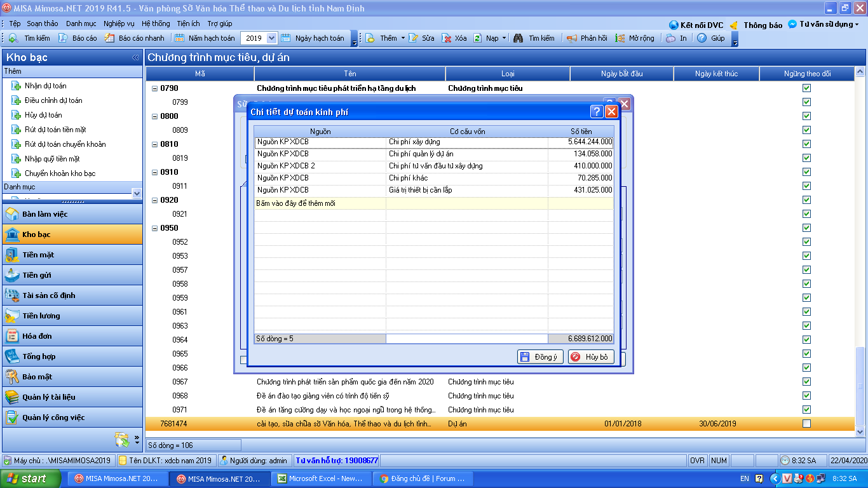Uncheck Ngừng theo dõi for row 0790
Screen dimensions: 868x488
tap(806, 88)
